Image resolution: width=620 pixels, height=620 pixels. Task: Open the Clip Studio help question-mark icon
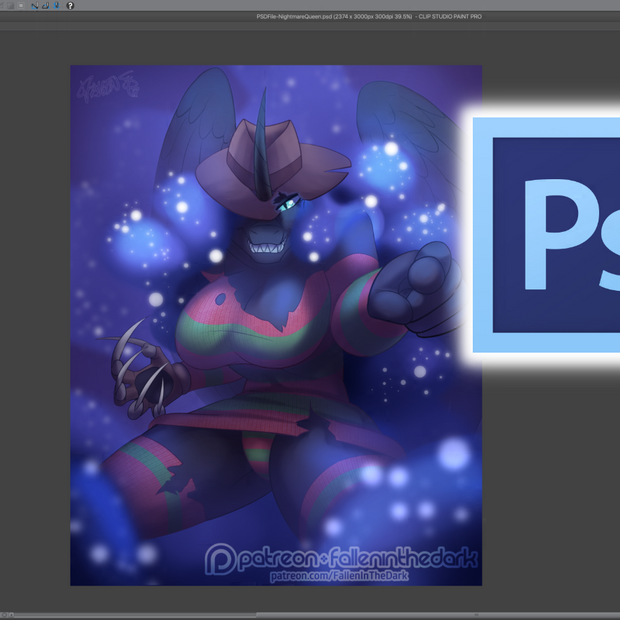tap(70, 6)
